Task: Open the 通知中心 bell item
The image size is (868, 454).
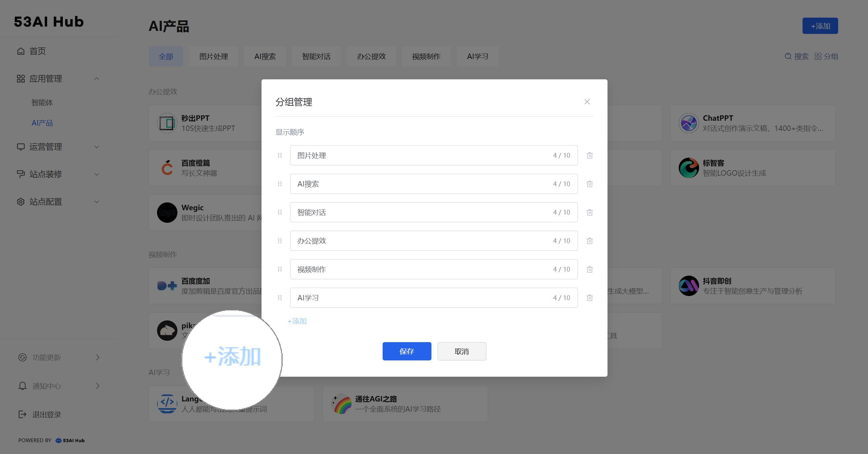Action: pyautogui.click(x=46, y=386)
